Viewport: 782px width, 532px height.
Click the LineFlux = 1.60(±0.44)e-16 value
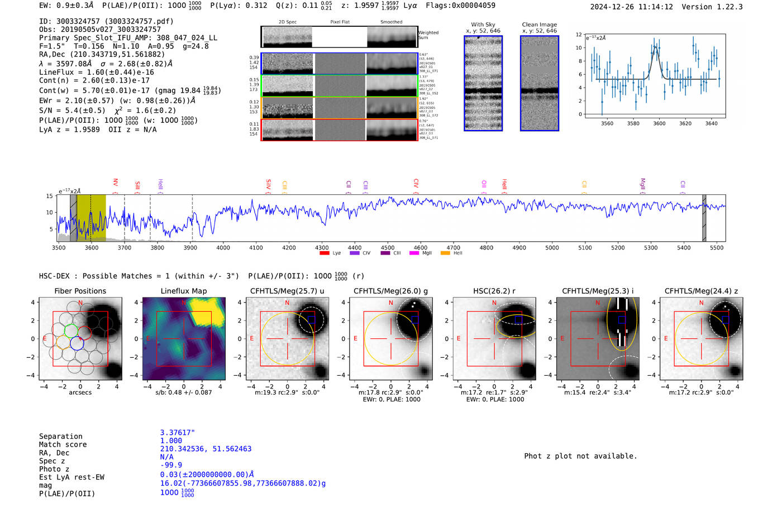(x=97, y=73)
